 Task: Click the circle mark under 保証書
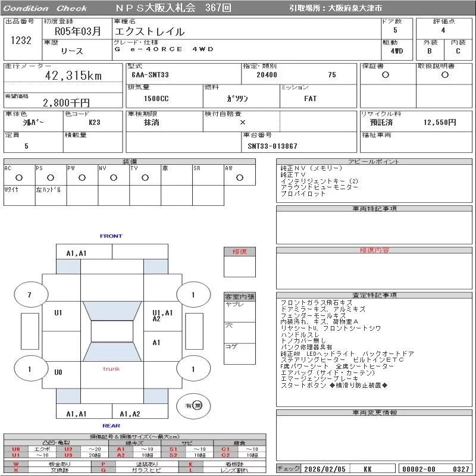pos(386,75)
